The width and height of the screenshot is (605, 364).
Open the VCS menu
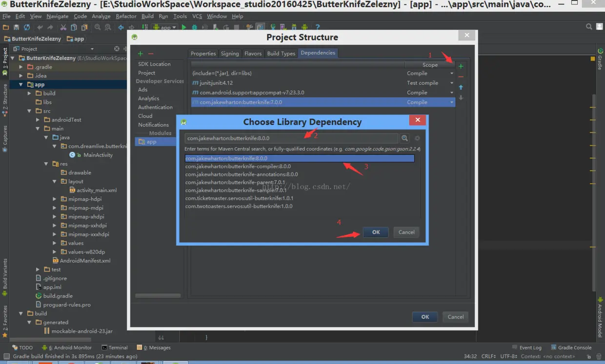coord(197,16)
